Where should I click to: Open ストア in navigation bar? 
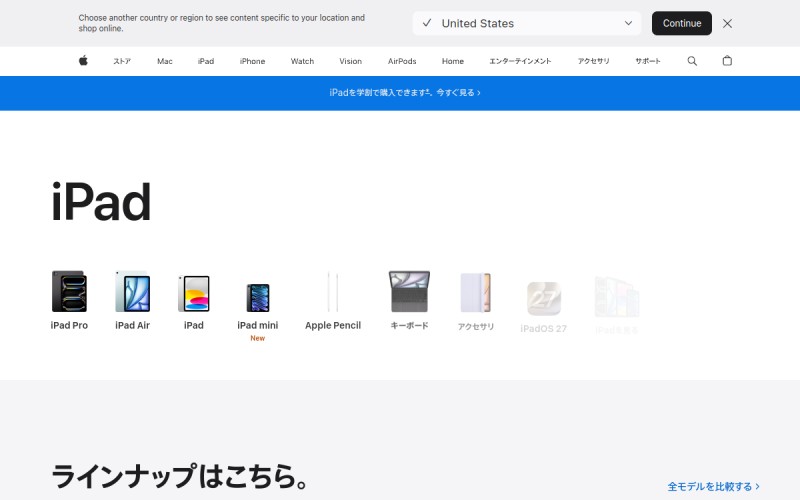[122, 61]
